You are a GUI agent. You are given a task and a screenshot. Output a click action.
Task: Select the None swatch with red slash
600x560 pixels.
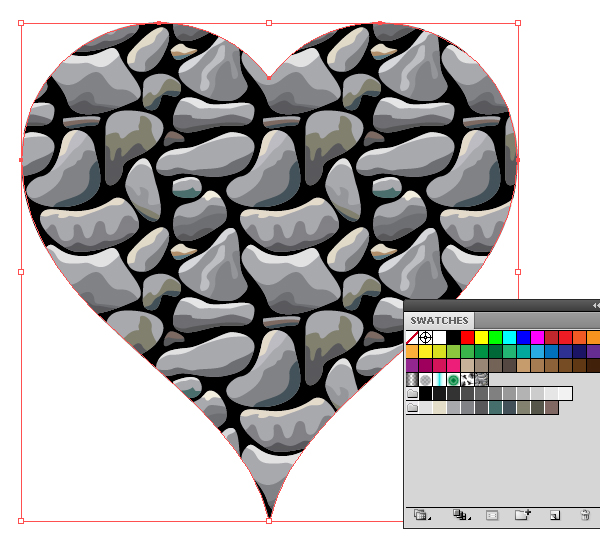pyautogui.click(x=412, y=338)
